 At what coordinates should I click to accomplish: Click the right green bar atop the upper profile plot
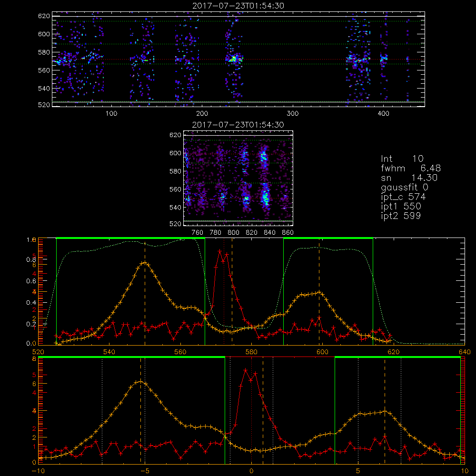328,238
